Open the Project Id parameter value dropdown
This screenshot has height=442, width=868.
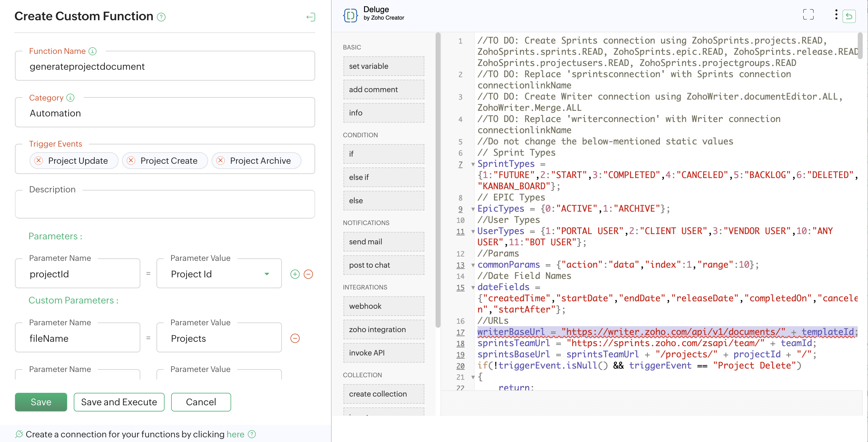[267, 274]
